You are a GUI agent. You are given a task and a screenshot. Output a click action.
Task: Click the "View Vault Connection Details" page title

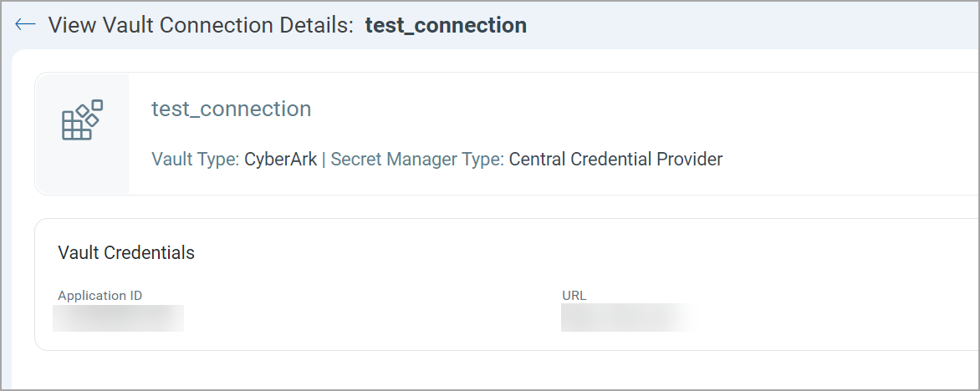(202, 25)
